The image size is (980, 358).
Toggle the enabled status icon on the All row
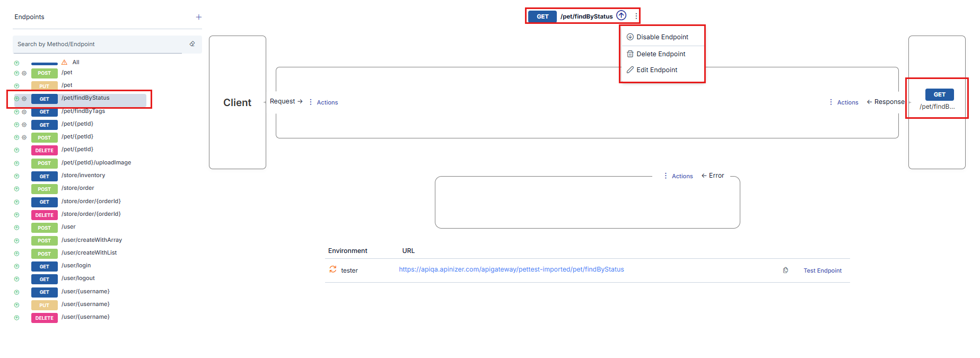(x=16, y=63)
